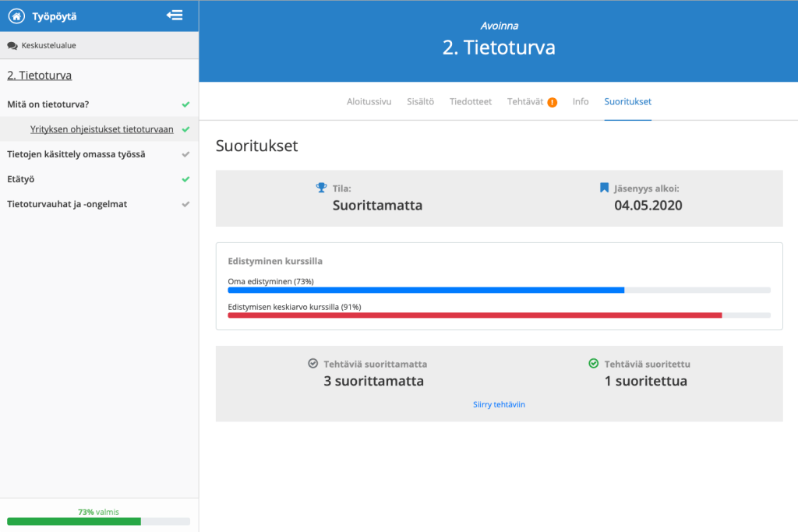The width and height of the screenshot is (798, 532).
Task: Click the home icon in the top bar
Action: pyautogui.click(x=16, y=16)
